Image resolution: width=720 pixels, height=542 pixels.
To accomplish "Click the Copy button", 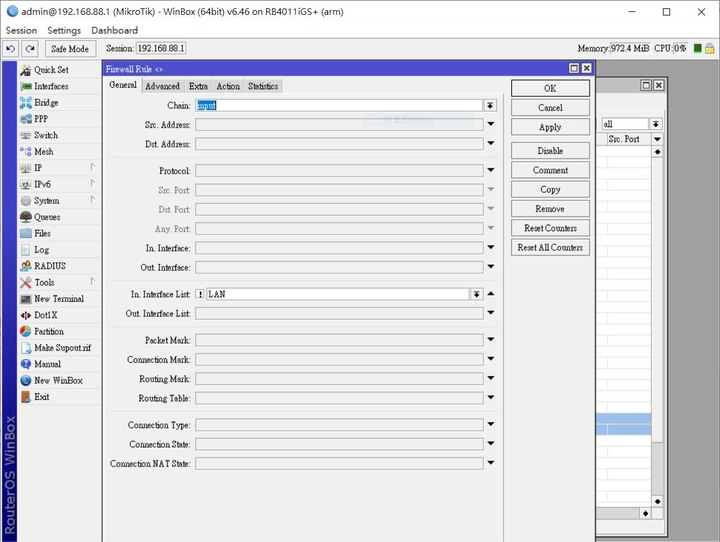I will [550, 189].
